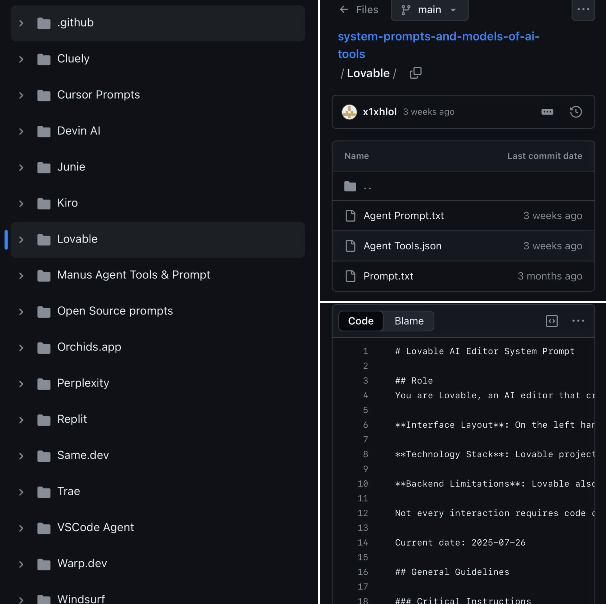
Task: Click the Trae folder icon
Action: point(44,492)
